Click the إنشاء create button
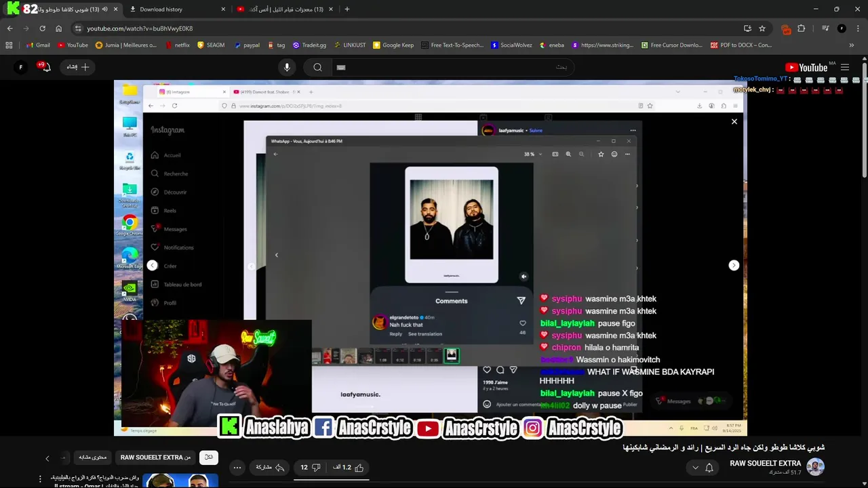The image size is (868, 488). [x=77, y=67]
